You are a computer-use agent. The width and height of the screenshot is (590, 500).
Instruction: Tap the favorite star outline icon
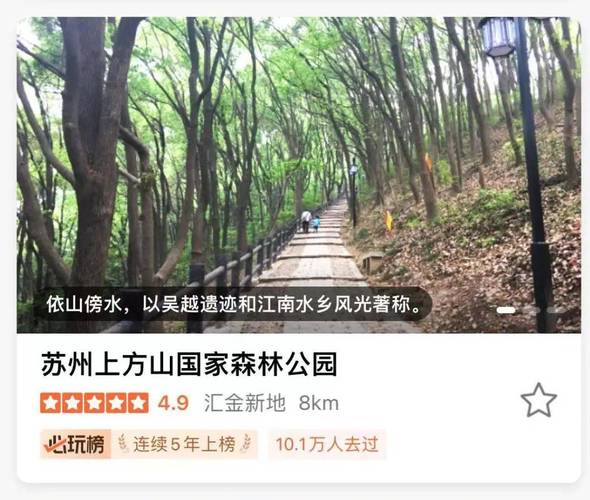538,400
